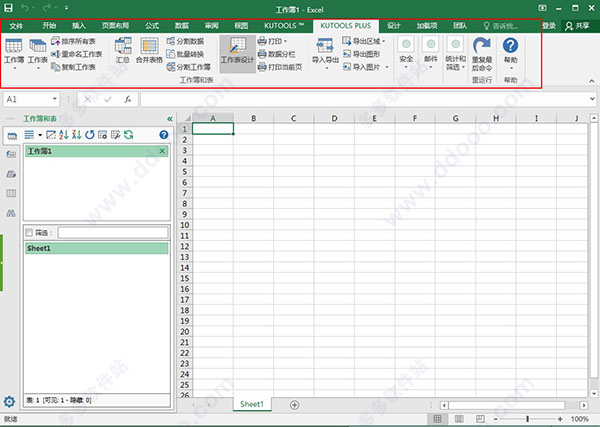Add a new sheet with the plus button

click(x=294, y=404)
